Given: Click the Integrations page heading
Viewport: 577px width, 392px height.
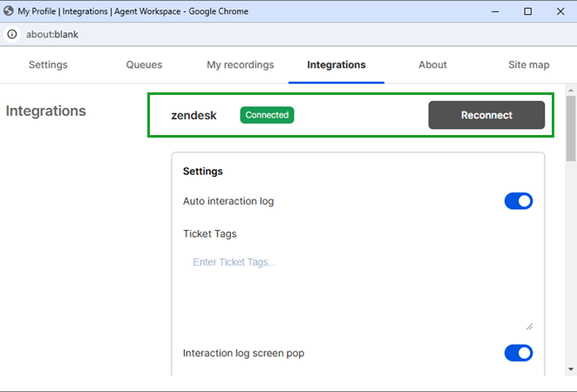Looking at the screenshot, I should pos(45,111).
